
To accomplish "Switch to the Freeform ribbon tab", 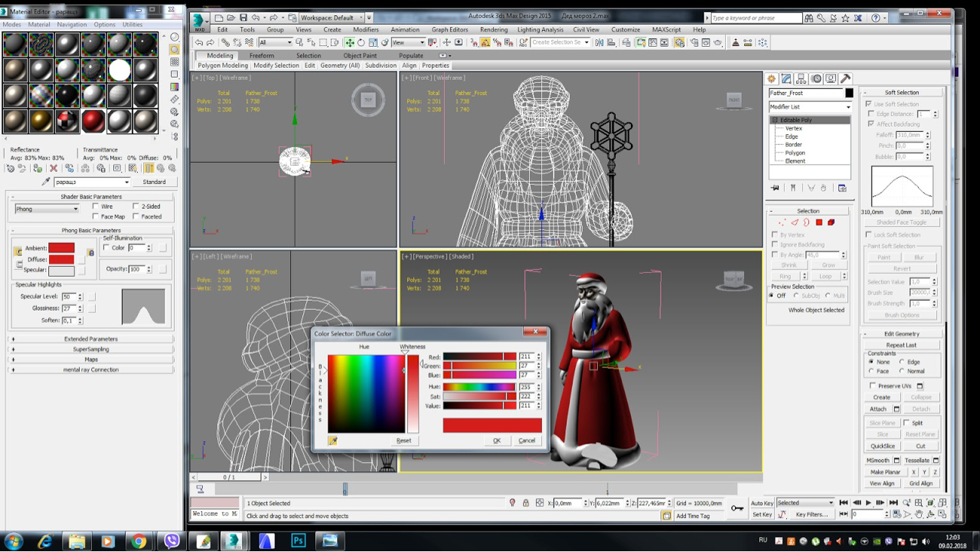I will [x=262, y=55].
